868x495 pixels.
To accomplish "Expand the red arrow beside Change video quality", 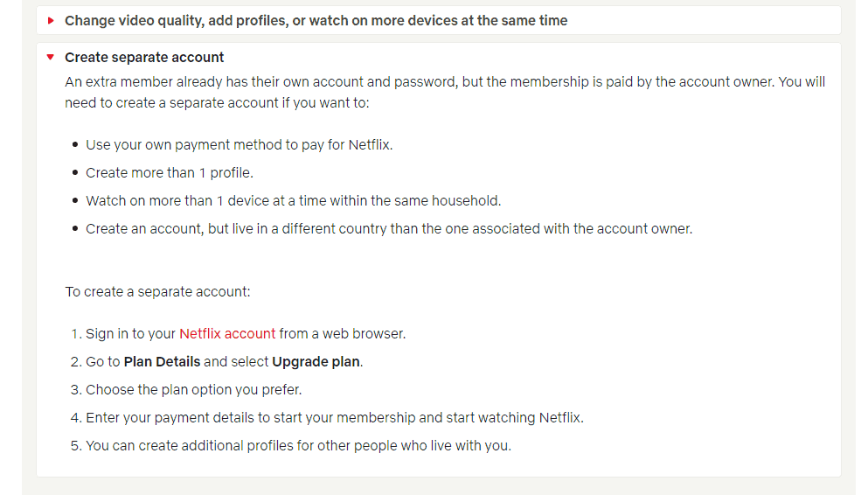I will point(51,20).
